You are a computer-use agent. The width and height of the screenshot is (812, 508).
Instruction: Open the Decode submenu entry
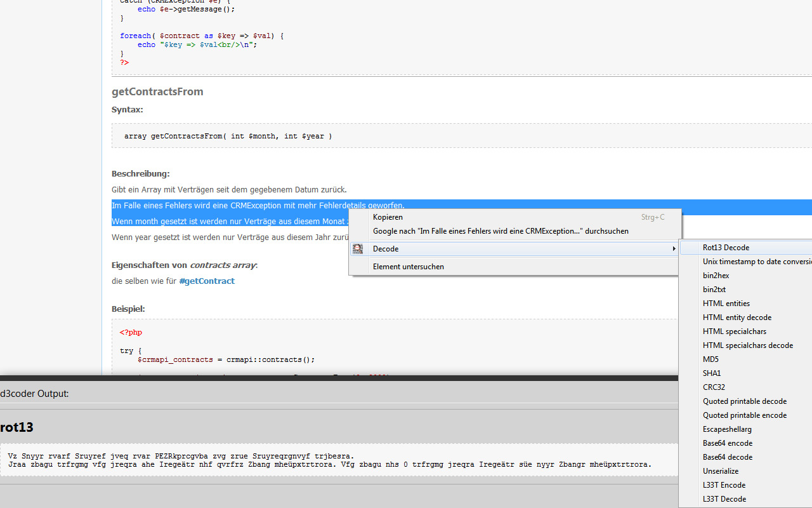pyautogui.click(x=514, y=249)
